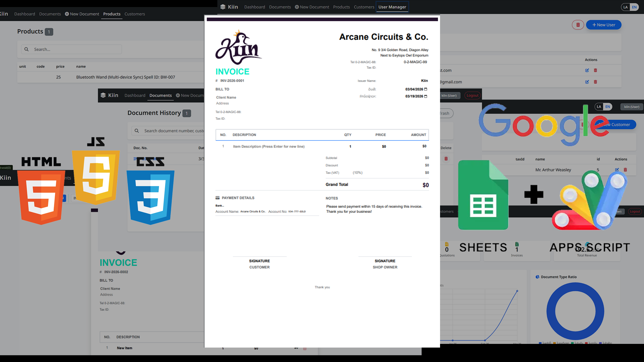The image size is (644, 362).
Task: Click the New User button
Action: [603, 25]
